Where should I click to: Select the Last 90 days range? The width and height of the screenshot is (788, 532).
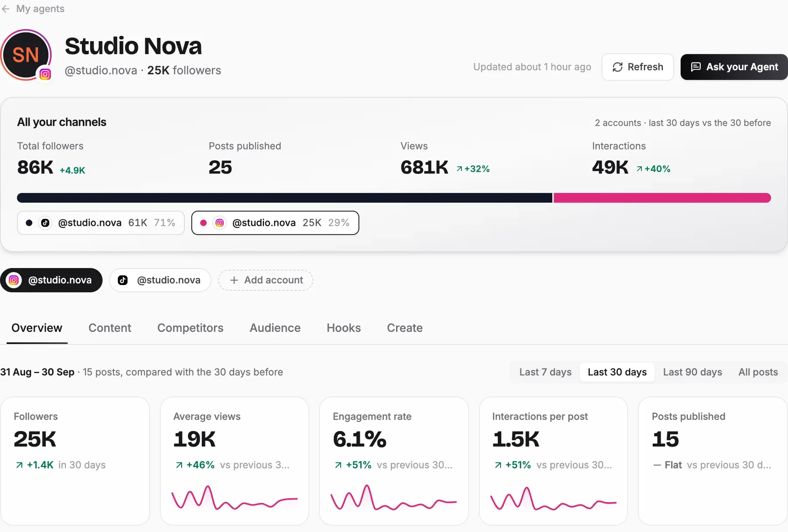coord(693,372)
